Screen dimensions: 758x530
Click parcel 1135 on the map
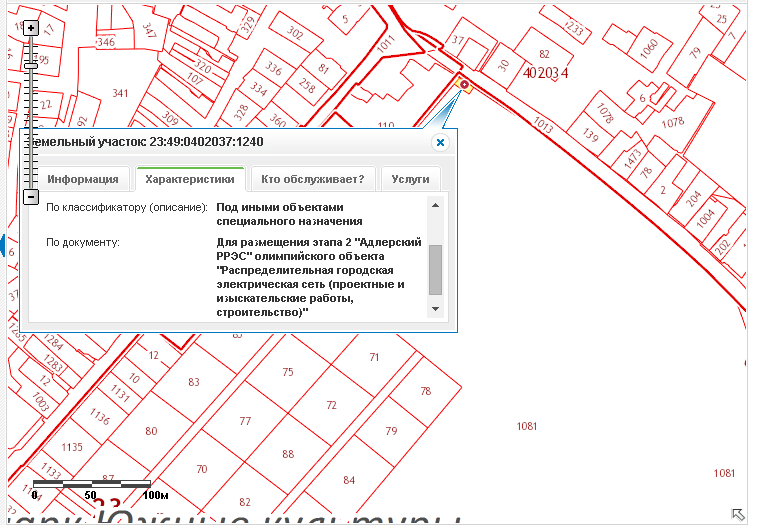(x=72, y=447)
